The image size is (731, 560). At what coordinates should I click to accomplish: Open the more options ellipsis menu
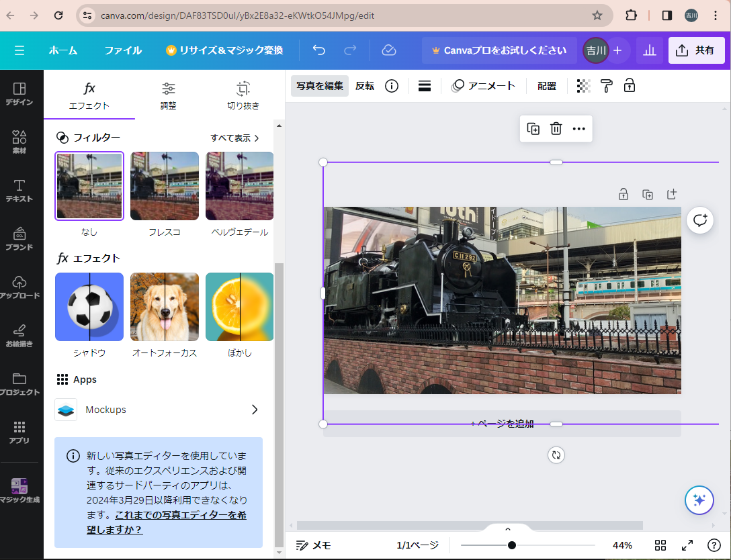[578, 129]
